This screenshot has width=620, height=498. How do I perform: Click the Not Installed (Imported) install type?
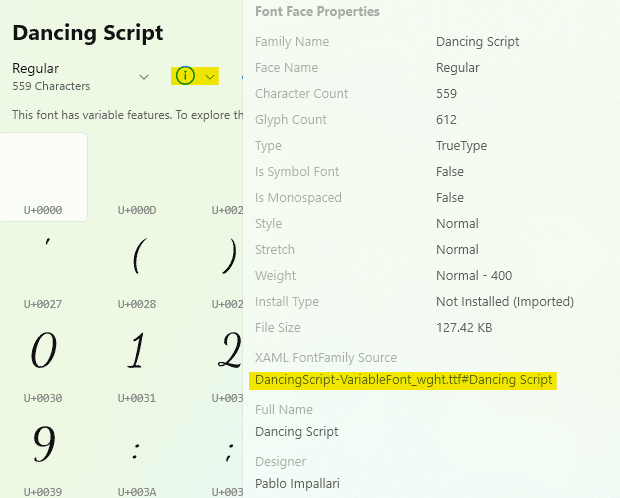tap(505, 301)
